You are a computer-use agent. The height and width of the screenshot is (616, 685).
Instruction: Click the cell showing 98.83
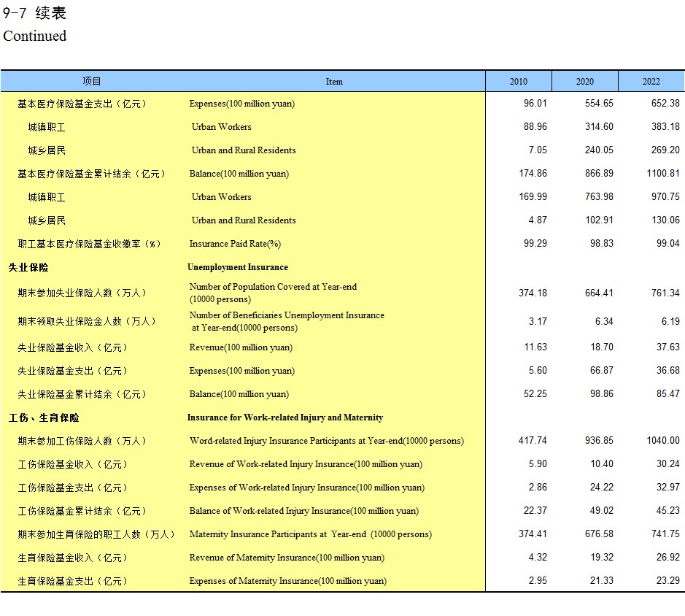click(602, 244)
